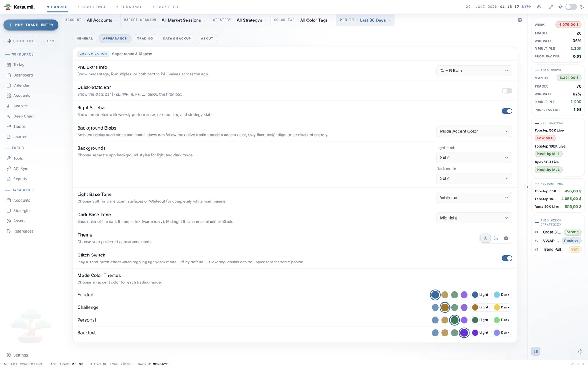588x368 pixels.
Task: Click the CSV button
Action: click(51, 41)
